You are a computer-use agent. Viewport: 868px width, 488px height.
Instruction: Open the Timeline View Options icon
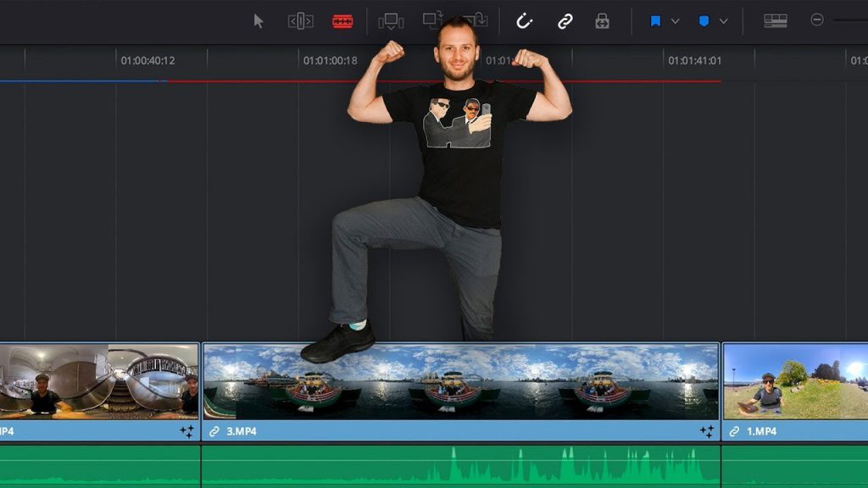tap(777, 20)
